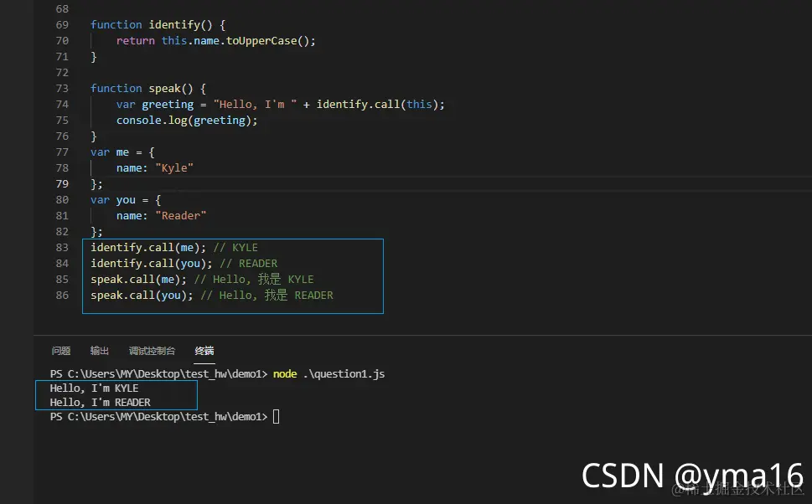
Task: Click the 'var me = {' line
Action: [122, 152]
